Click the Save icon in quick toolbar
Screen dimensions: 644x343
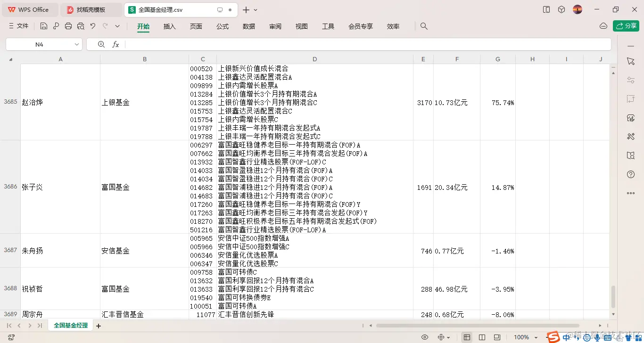coord(43,26)
